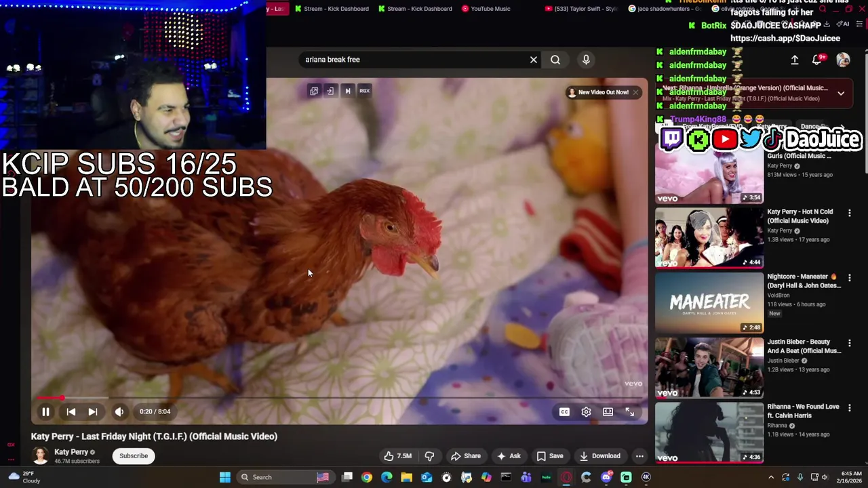Launch Google Chrome from the taskbar

point(367,477)
